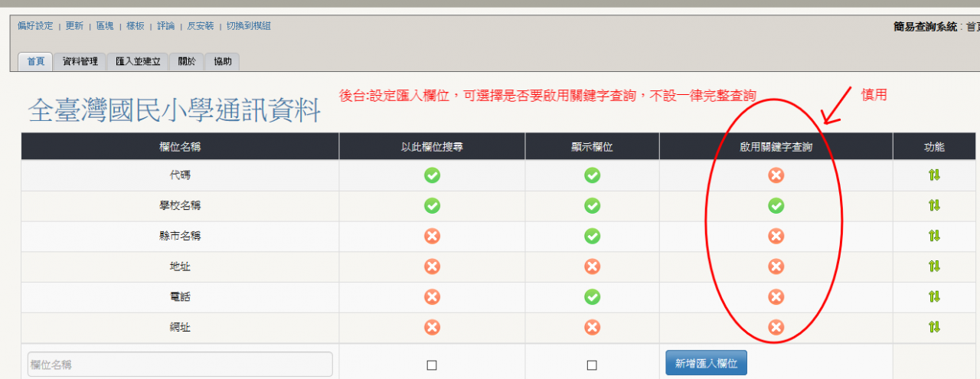Toggle keyword search icon for 學校名稱 row

(x=776, y=205)
